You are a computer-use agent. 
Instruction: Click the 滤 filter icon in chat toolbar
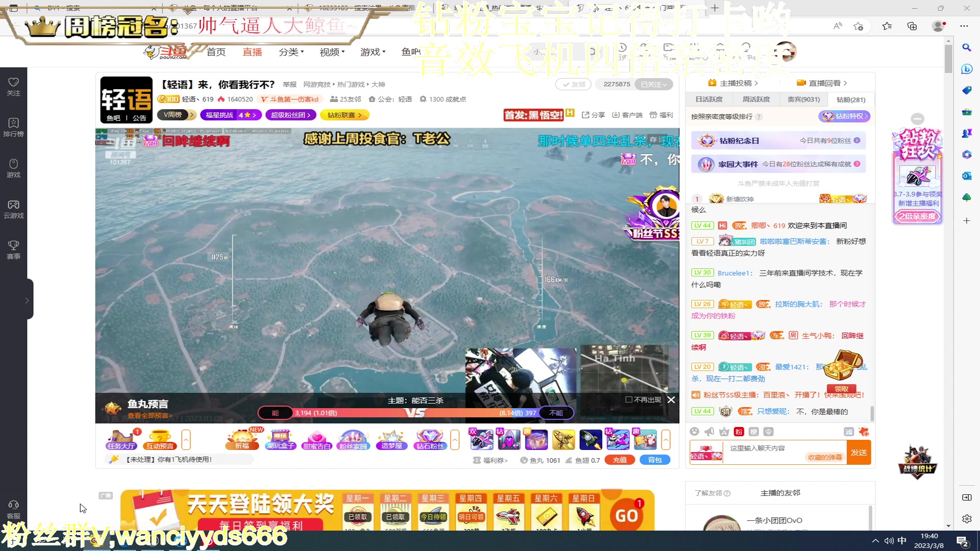[x=849, y=432]
